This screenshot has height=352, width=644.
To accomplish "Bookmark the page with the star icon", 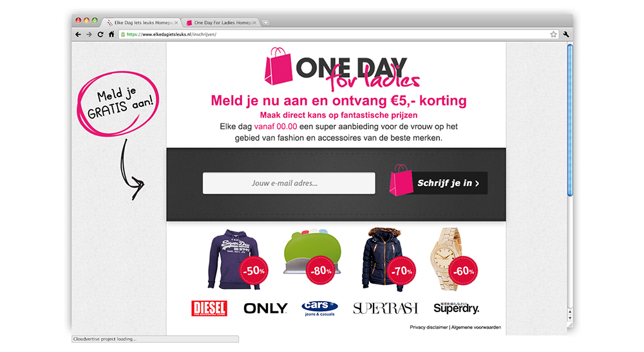I will [x=553, y=35].
